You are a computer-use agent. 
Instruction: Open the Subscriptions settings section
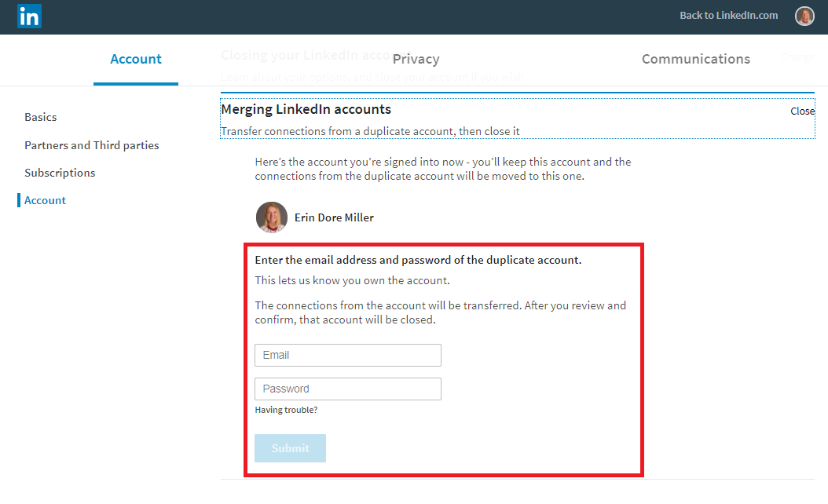(60, 173)
